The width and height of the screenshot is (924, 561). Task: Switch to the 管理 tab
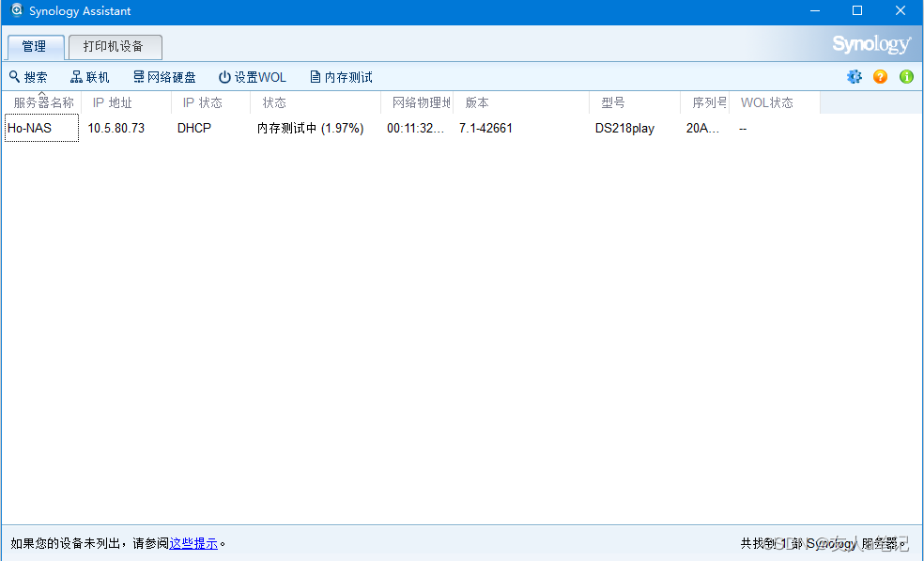35,46
